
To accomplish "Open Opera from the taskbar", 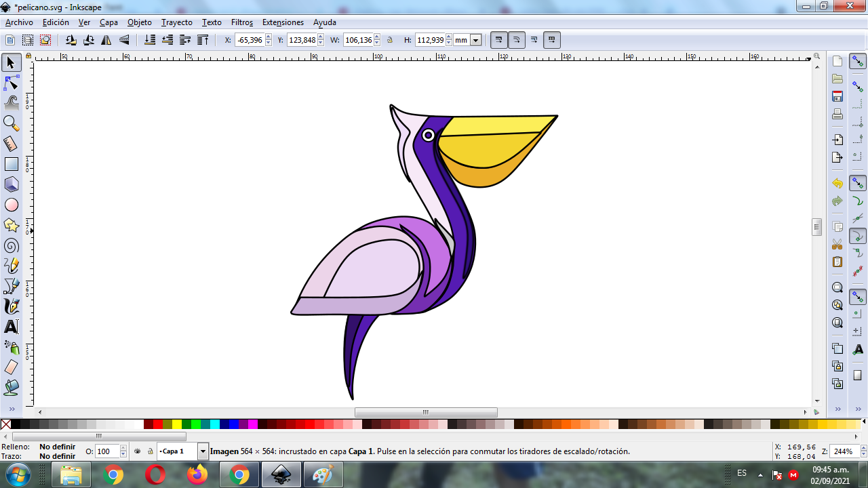I will pos(155,475).
